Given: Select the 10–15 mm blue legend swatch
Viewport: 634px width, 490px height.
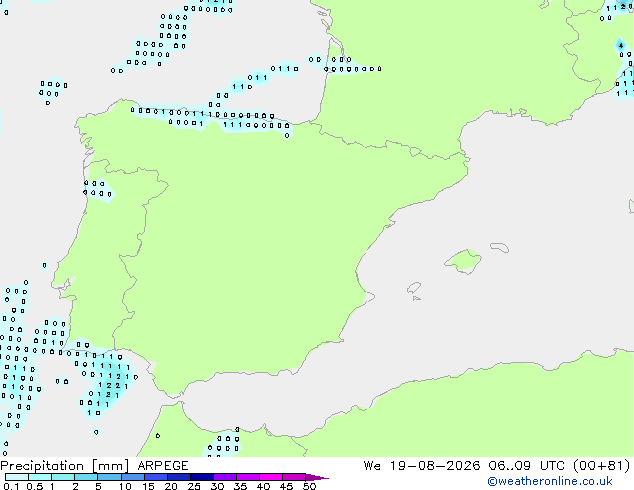Looking at the screenshot, I should [132, 477].
